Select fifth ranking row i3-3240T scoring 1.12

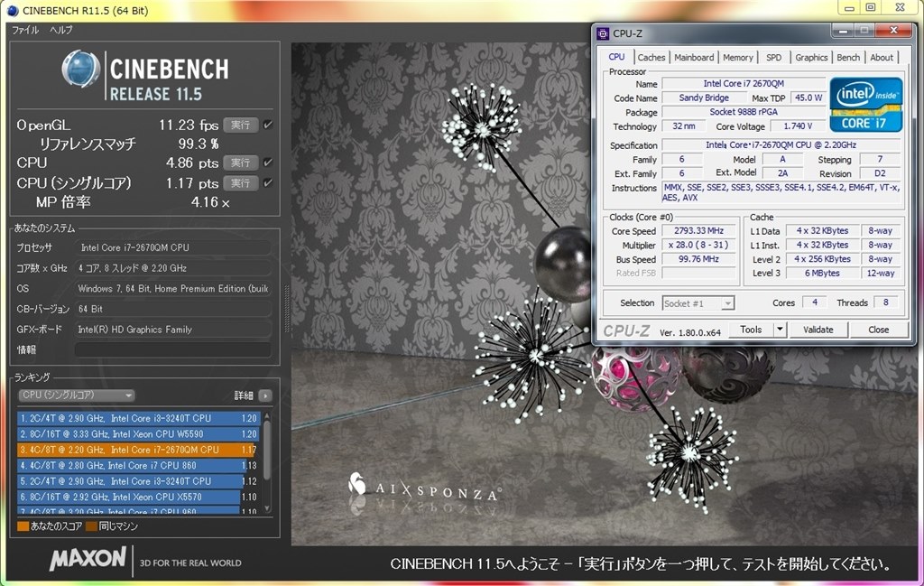137,481
